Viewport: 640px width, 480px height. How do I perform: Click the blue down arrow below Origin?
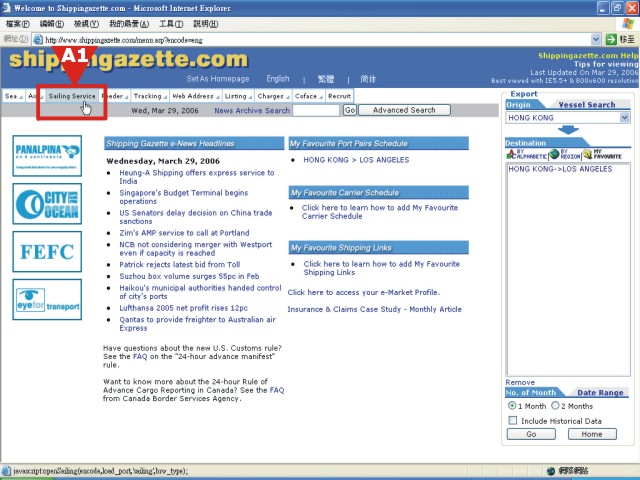coord(568,130)
